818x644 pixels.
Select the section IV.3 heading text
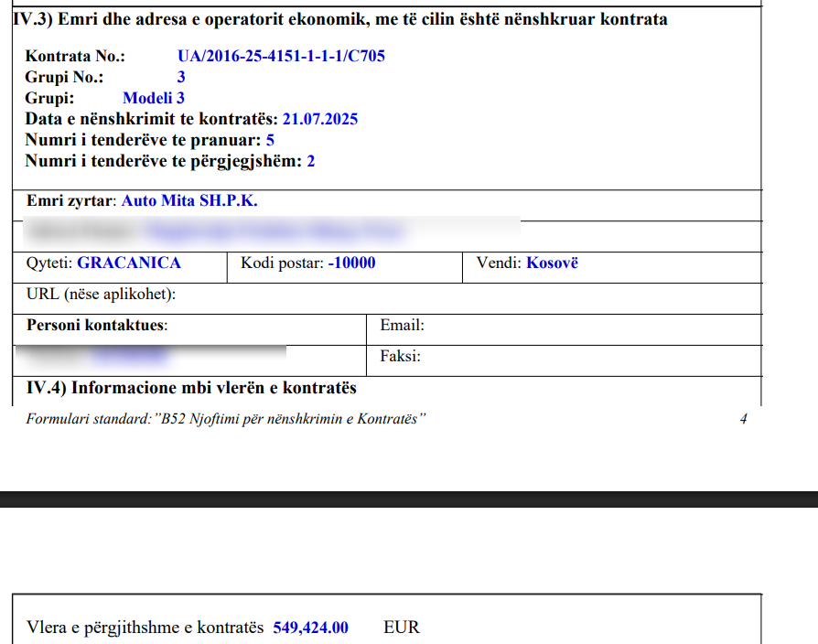point(340,19)
